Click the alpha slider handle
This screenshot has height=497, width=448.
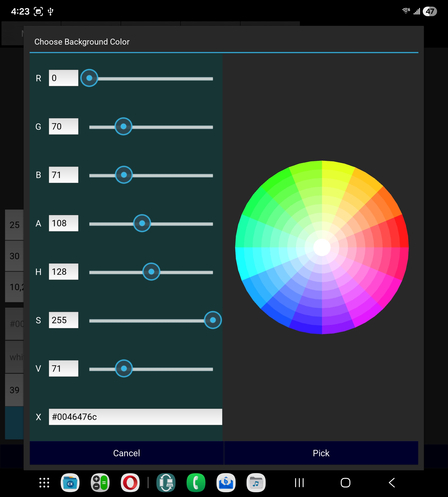pyautogui.click(x=142, y=223)
